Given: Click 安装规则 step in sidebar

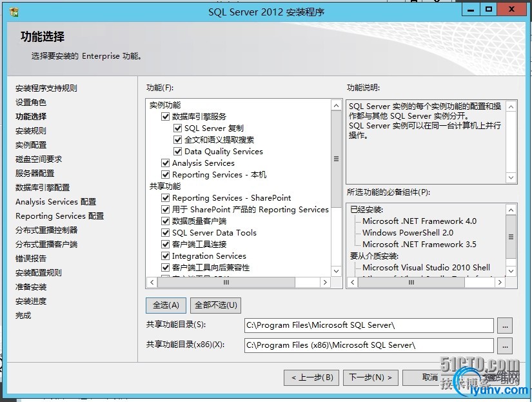Looking at the screenshot, I should (31, 131).
